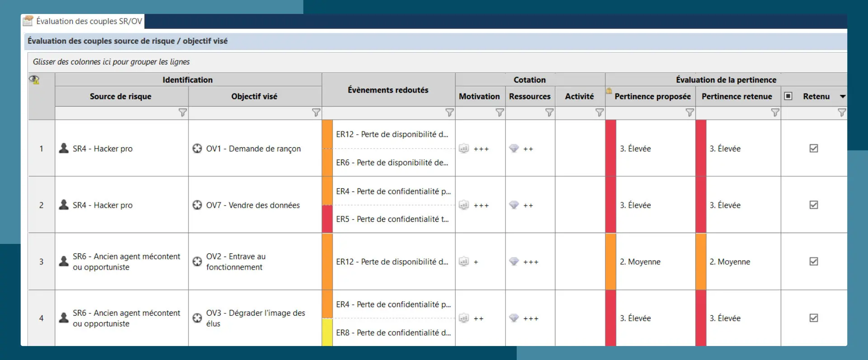This screenshot has height=360, width=868.
Task: Open filter for Évènements redoutés column
Action: (x=449, y=112)
